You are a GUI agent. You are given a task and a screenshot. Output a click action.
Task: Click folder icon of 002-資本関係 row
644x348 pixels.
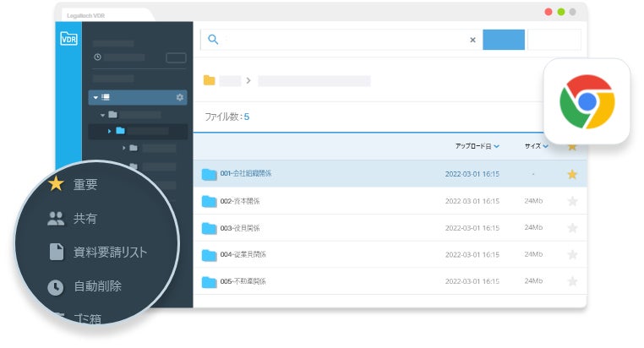[209, 202]
